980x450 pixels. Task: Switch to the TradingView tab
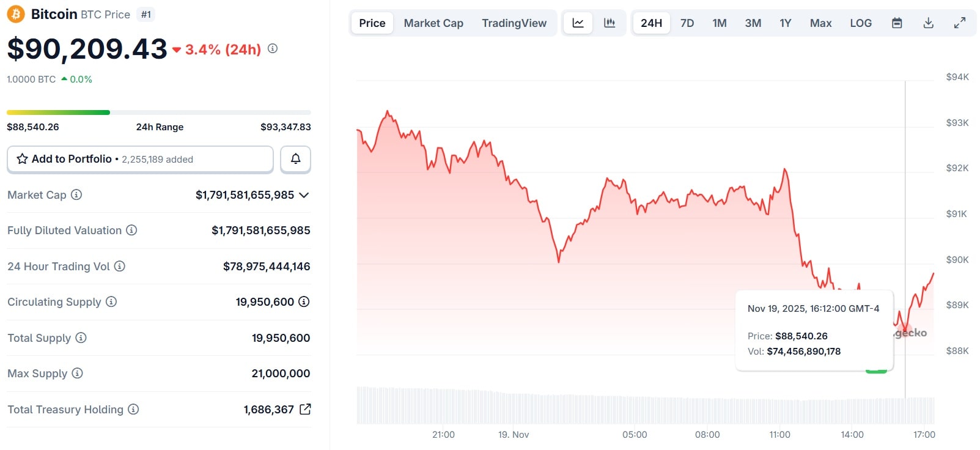point(514,23)
